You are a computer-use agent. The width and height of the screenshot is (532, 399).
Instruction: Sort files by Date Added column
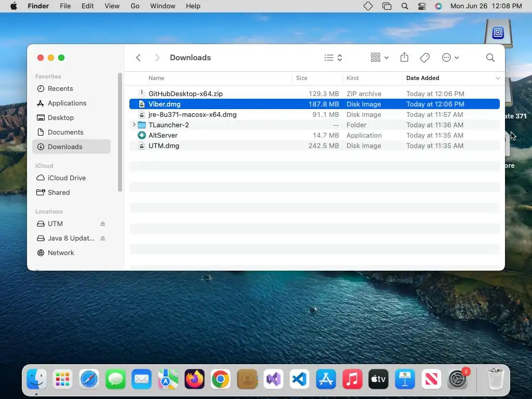[x=423, y=78]
